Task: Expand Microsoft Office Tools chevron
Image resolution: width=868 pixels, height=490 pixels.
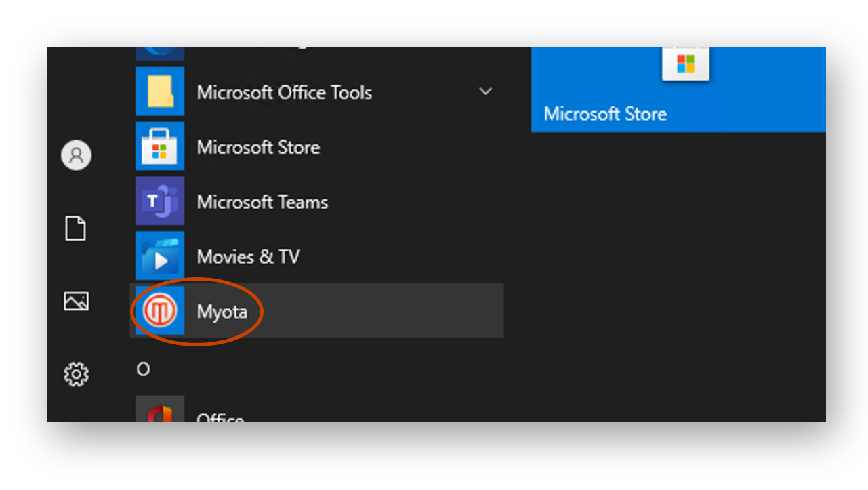Action: click(485, 91)
